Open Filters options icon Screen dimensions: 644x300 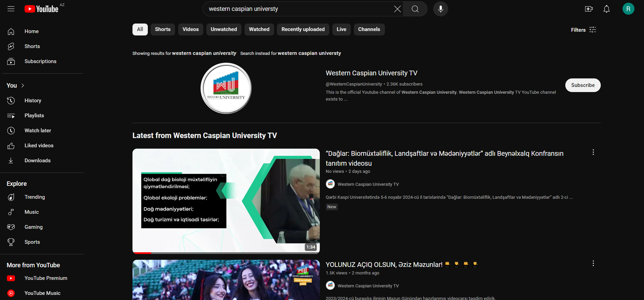(593, 30)
